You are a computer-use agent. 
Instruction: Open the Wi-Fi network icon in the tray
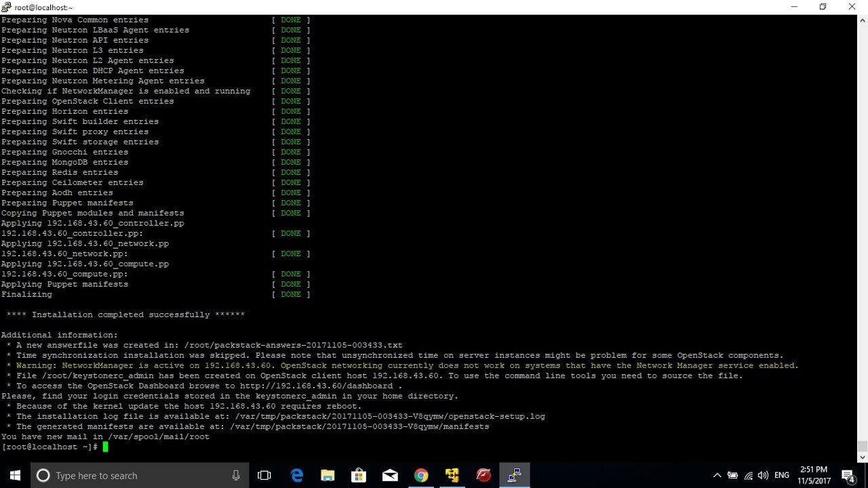pos(749,476)
